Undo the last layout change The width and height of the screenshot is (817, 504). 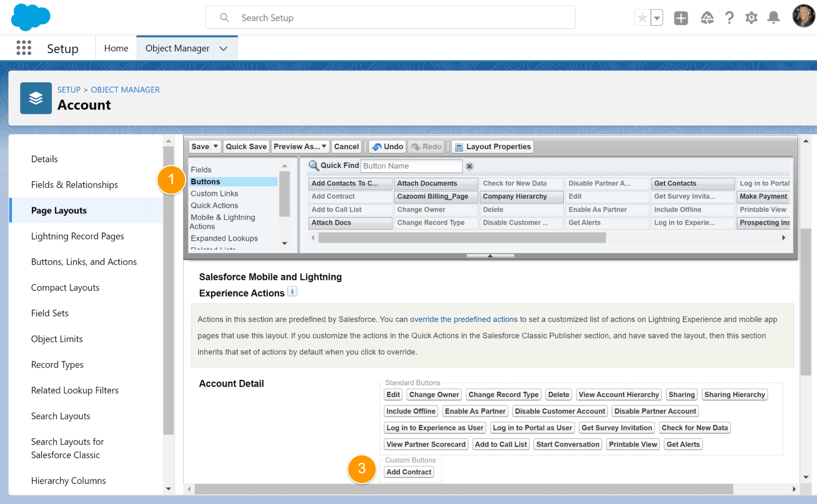[388, 146]
